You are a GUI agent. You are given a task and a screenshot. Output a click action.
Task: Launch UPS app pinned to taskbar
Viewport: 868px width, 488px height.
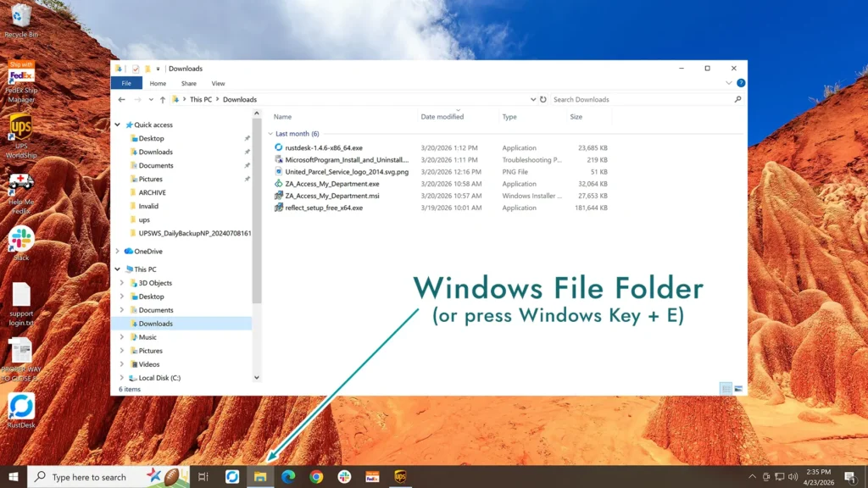click(400, 476)
